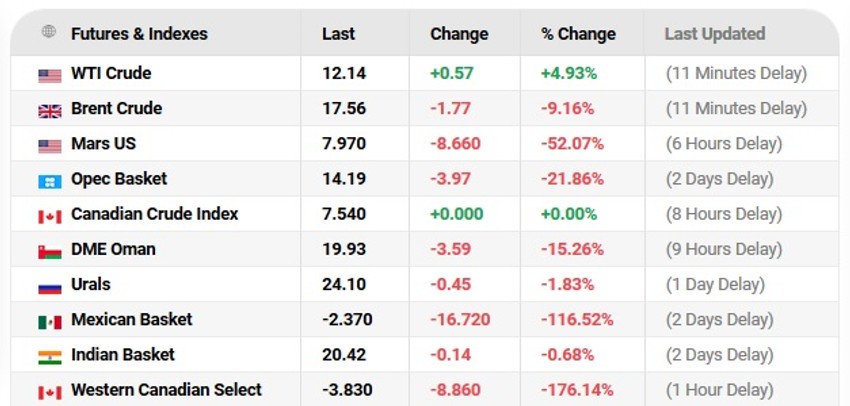
Task: Click the Indian flag beside Indian Basket
Action: coord(50,356)
